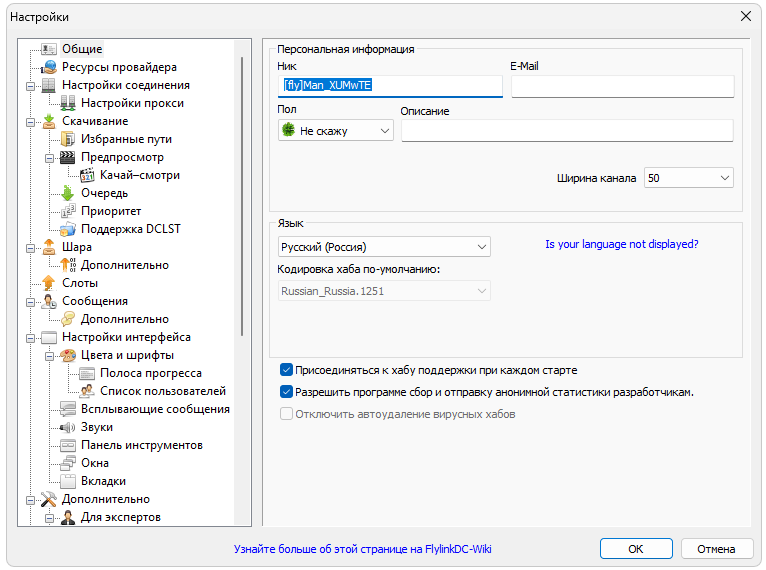Screen dimensions: 766x570
Task: Collapse the Цвета и шрифты tree node
Action: point(49,356)
